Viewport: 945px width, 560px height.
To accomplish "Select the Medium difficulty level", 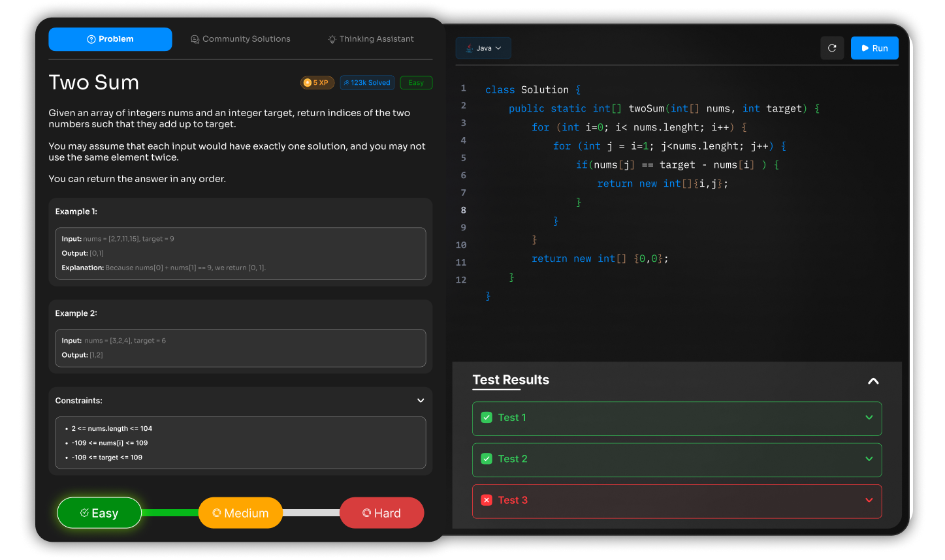I will pos(240,513).
